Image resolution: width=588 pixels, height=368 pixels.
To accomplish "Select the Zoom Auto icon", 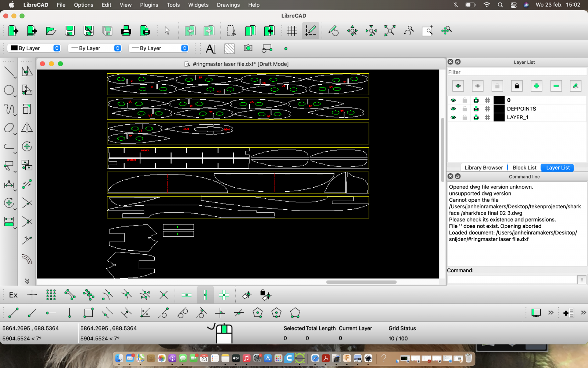I will (x=390, y=31).
